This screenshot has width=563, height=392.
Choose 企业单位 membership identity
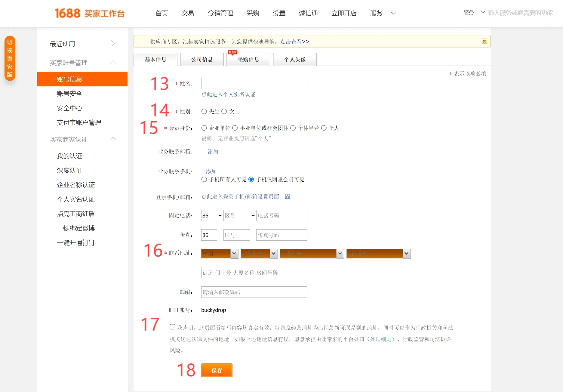tap(204, 128)
